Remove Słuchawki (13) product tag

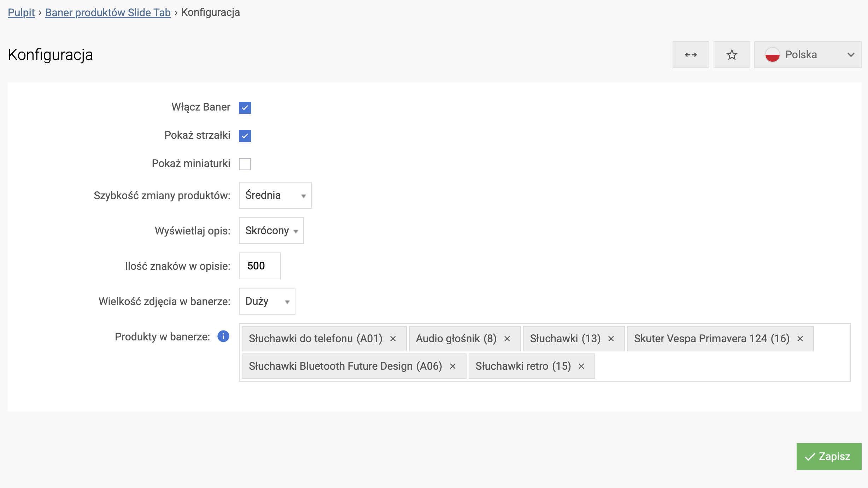click(611, 339)
